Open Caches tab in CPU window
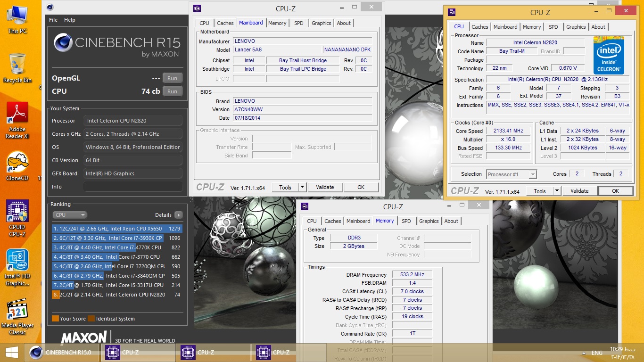The image size is (644, 362). click(x=480, y=27)
